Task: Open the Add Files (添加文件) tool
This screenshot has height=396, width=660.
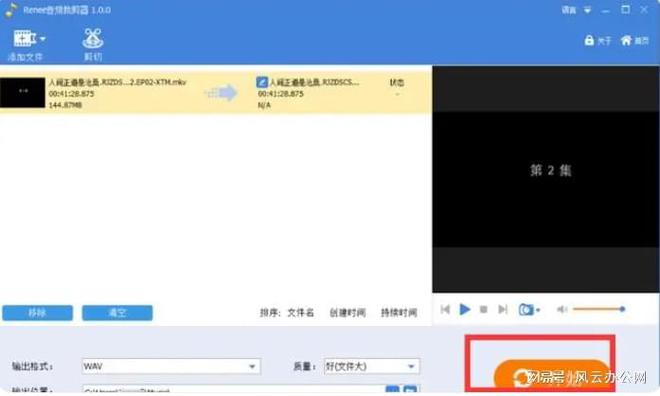Action: click(x=24, y=45)
